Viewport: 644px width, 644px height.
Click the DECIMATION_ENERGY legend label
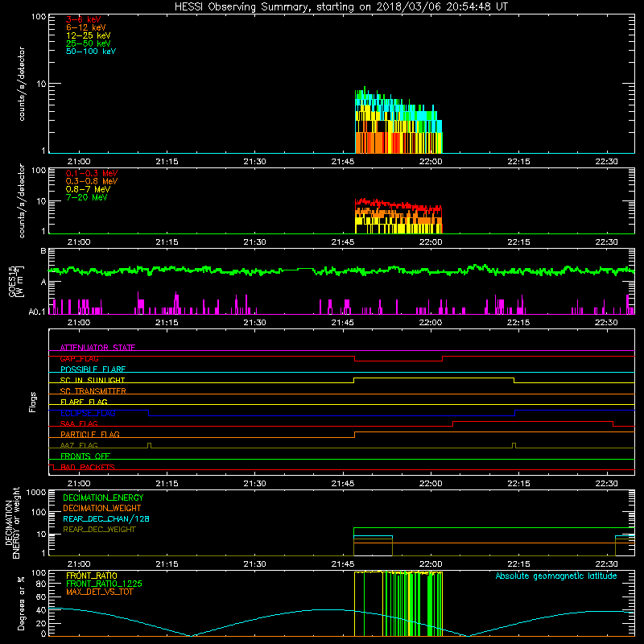(103, 497)
